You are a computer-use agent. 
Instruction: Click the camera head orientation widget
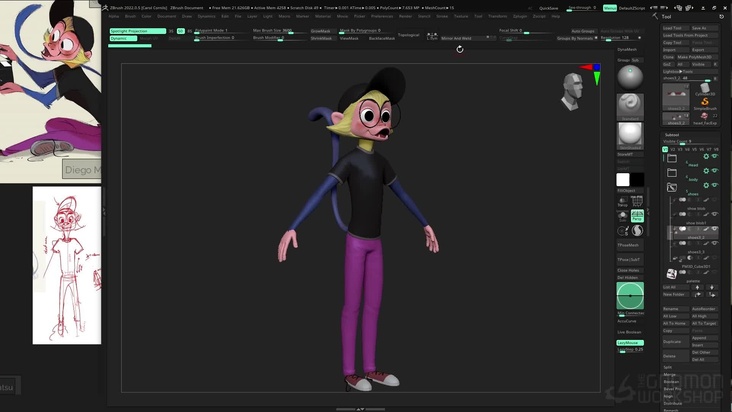click(572, 91)
